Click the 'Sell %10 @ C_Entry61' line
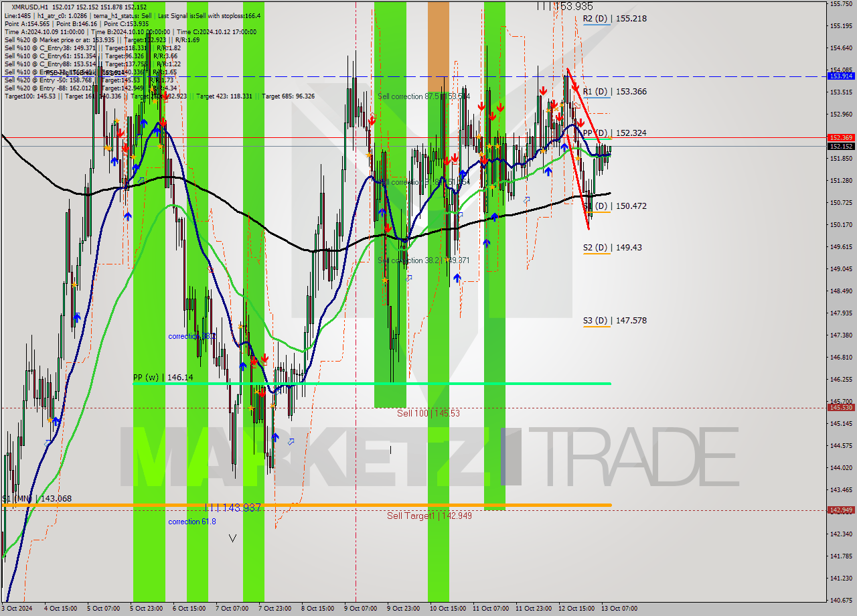The image size is (857, 616). (x=90, y=56)
